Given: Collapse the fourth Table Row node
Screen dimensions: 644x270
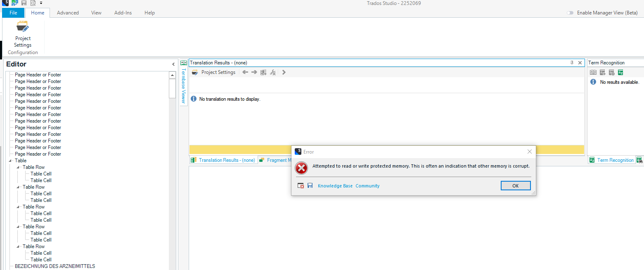Looking at the screenshot, I should pos(18,227).
